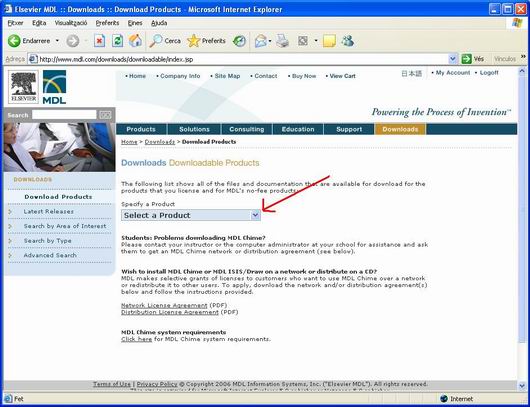The height and width of the screenshot is (407, 530).
Task: Click the Home breadcrumb link
Action: (x=129, y=142)
